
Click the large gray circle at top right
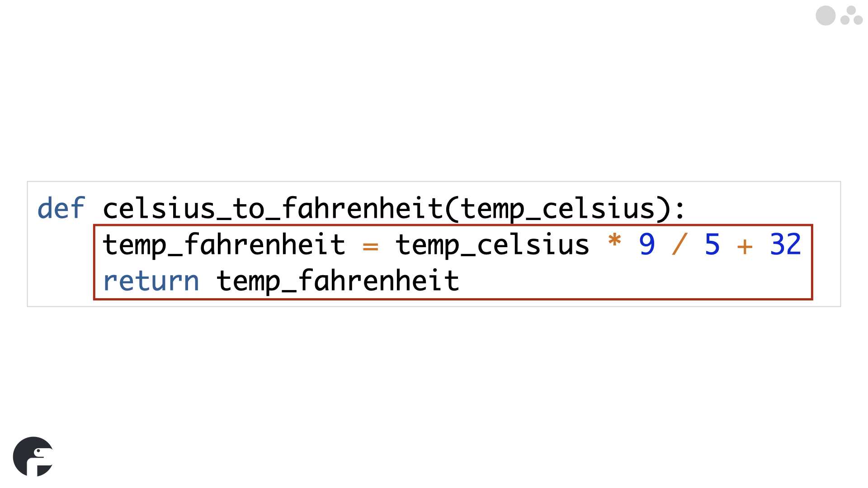point(826,16)
